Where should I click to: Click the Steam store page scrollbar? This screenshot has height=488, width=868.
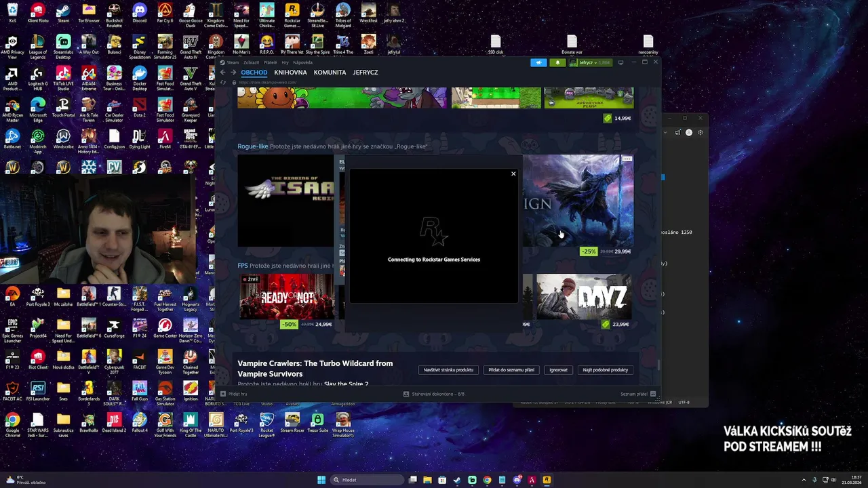point(658,365)
